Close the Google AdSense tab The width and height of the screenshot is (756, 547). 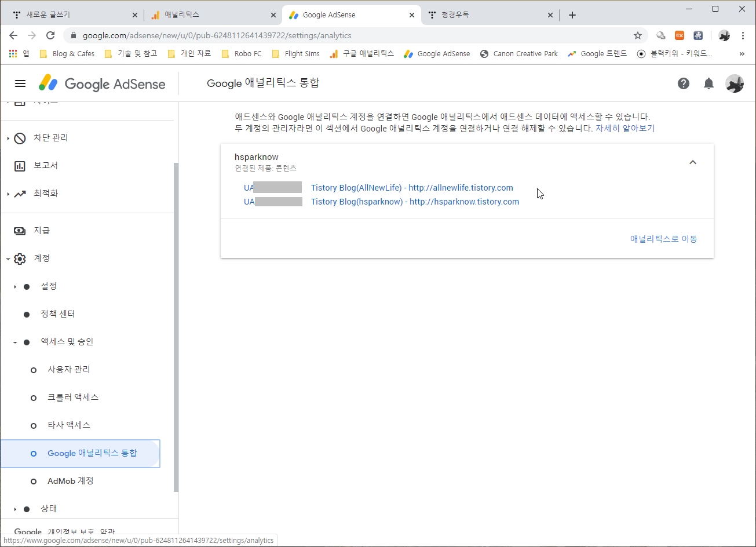(x=412, y=15)
